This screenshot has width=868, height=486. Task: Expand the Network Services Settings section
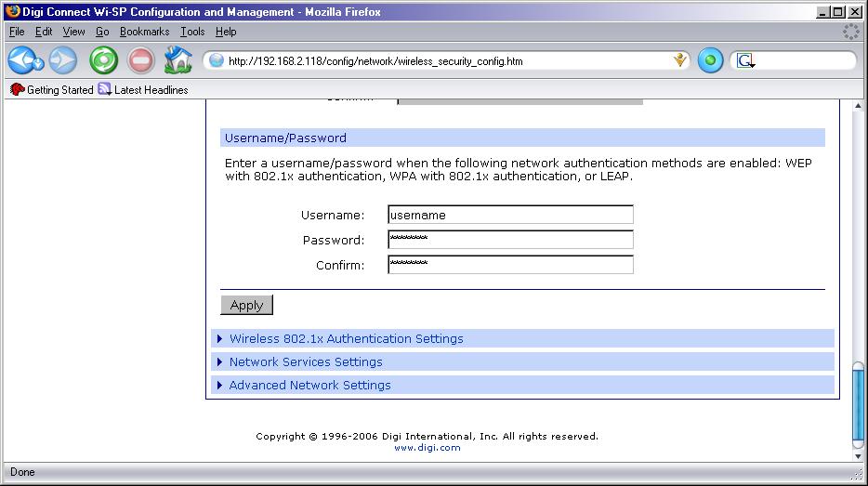(305, 362)
